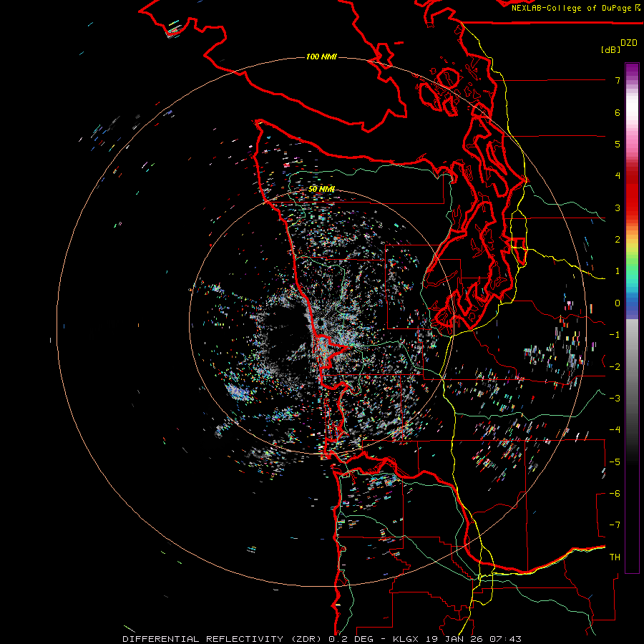The image size is (644, 644).
Task: Click the -6 value on the color scale
Action: point(615,494)
